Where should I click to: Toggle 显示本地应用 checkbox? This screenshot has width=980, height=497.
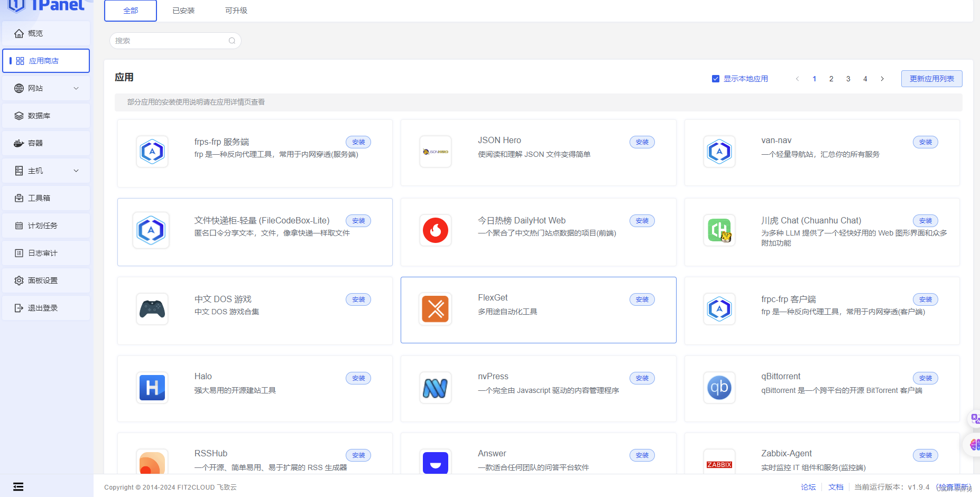coord(716,79)
